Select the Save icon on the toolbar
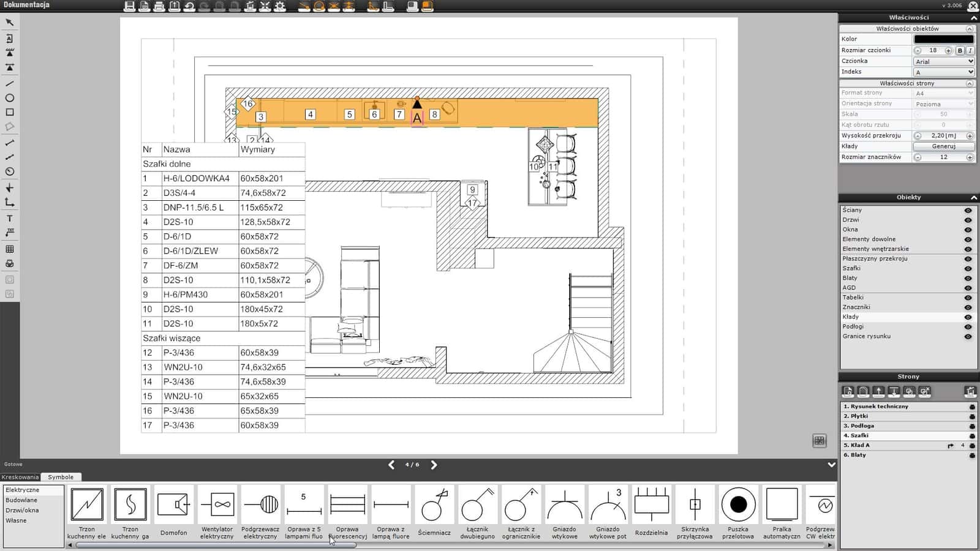 coord(129,6)
